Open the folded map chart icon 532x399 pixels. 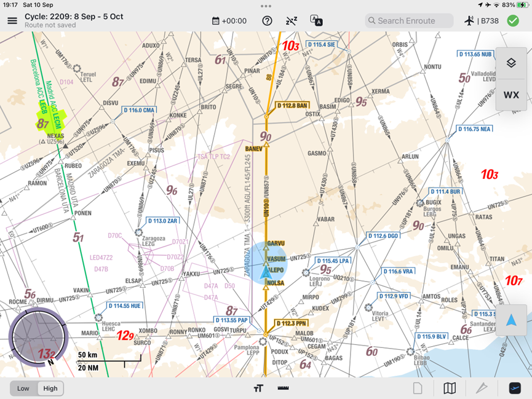pos(450,388)
